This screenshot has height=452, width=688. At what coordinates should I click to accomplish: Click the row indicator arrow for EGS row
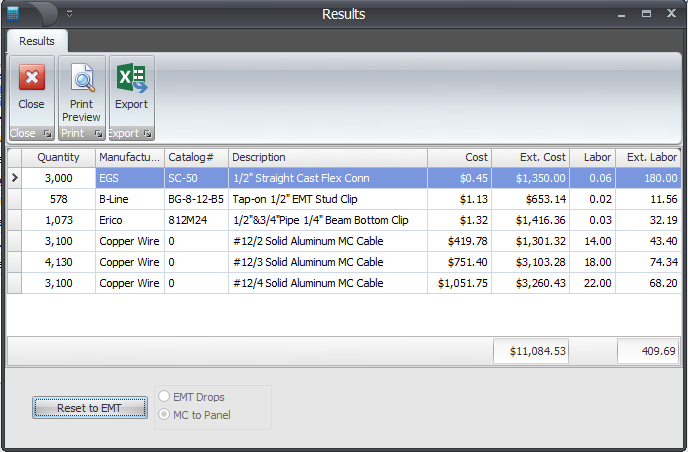pos(14,178)
